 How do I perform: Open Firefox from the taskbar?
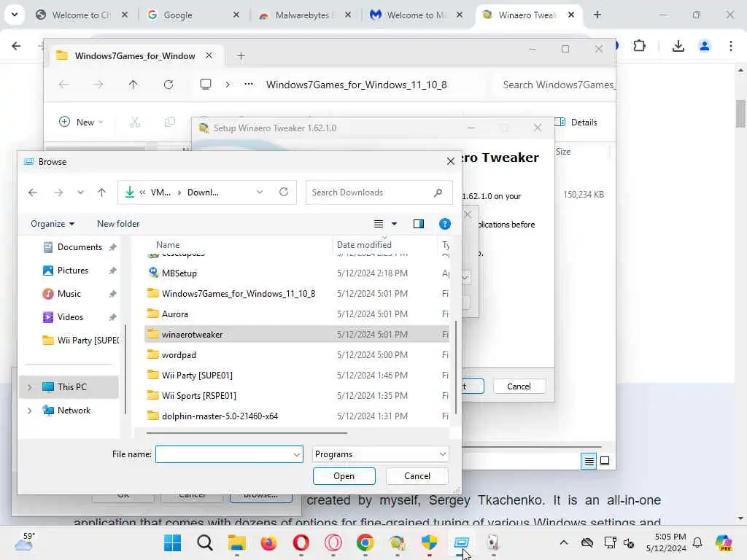click(x=268, y=542)
